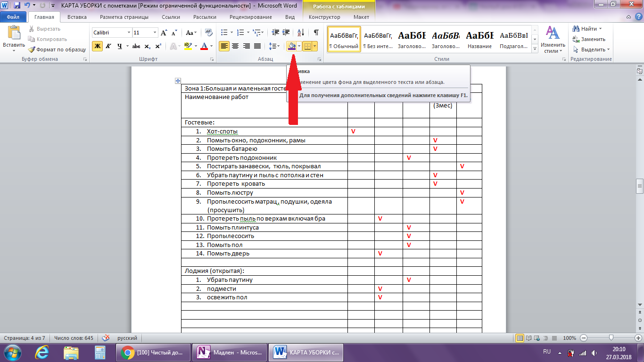This screenshot has width=644, height=362.
Task: Toggle show paragraph marks (¶)
Action: pos(316,33)
